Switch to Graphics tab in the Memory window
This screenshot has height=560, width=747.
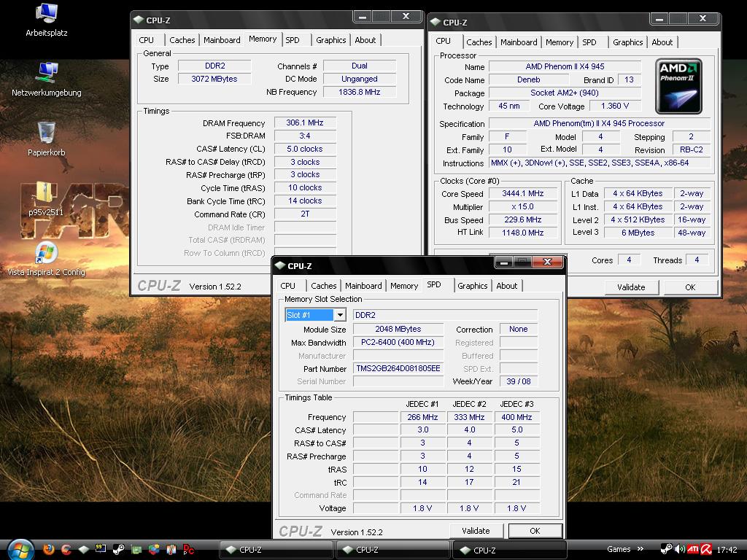pos(330,40)
